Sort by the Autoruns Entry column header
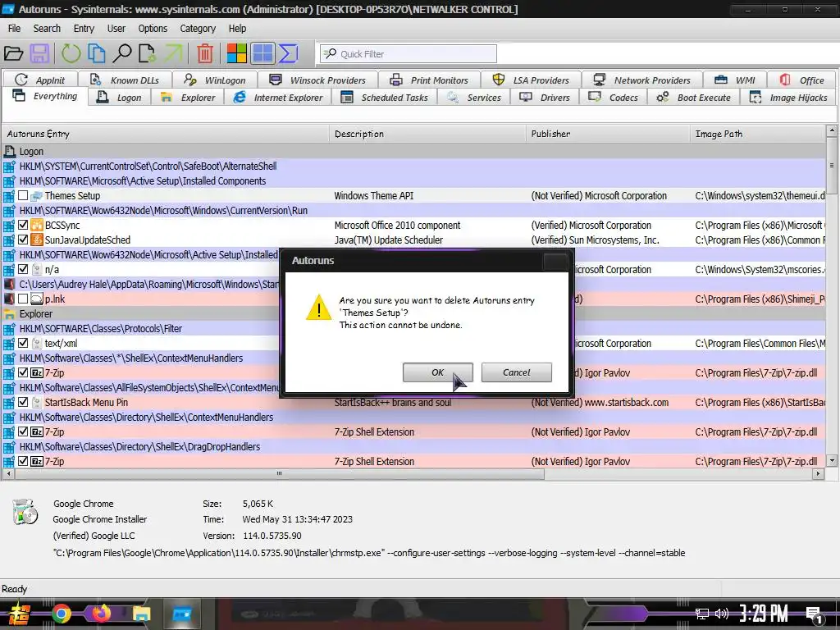This screenshot has width=840, height=630. pos(166,134)
